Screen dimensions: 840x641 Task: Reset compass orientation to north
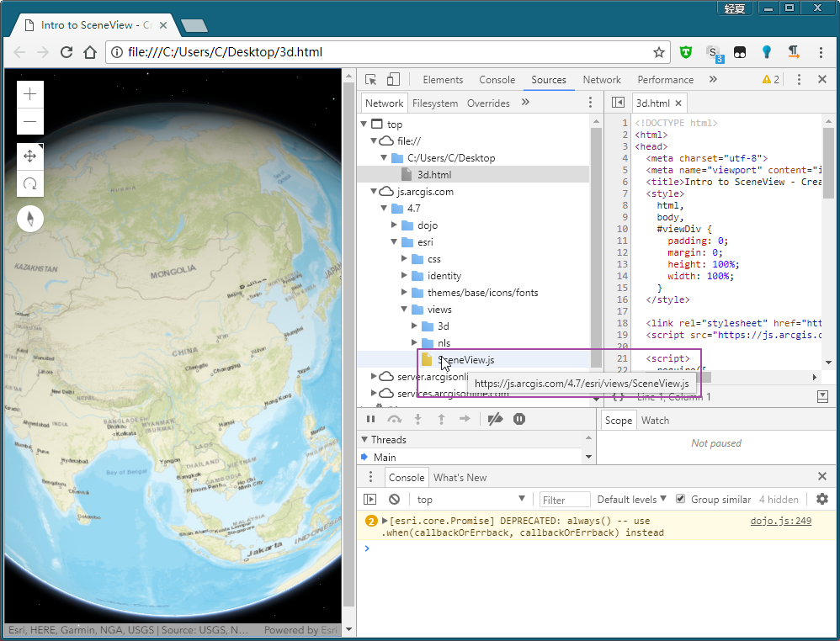[x=30, y=219]
